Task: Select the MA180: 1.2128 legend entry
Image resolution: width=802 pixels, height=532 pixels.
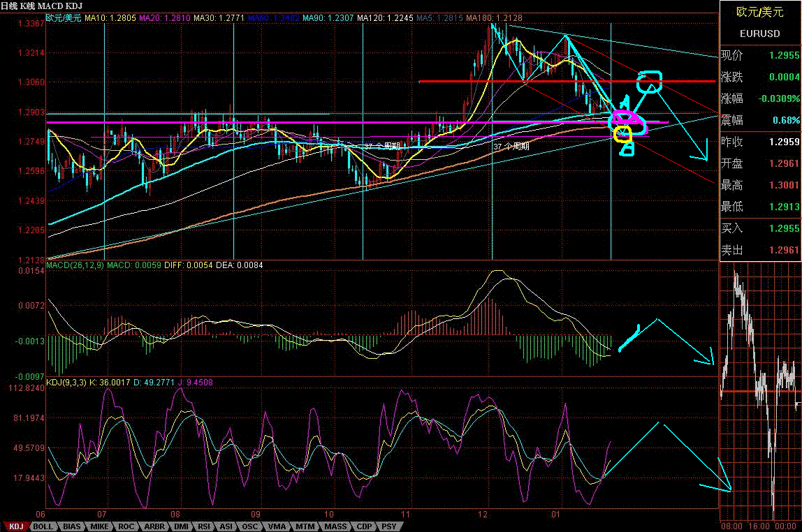Action: point(495,18)
